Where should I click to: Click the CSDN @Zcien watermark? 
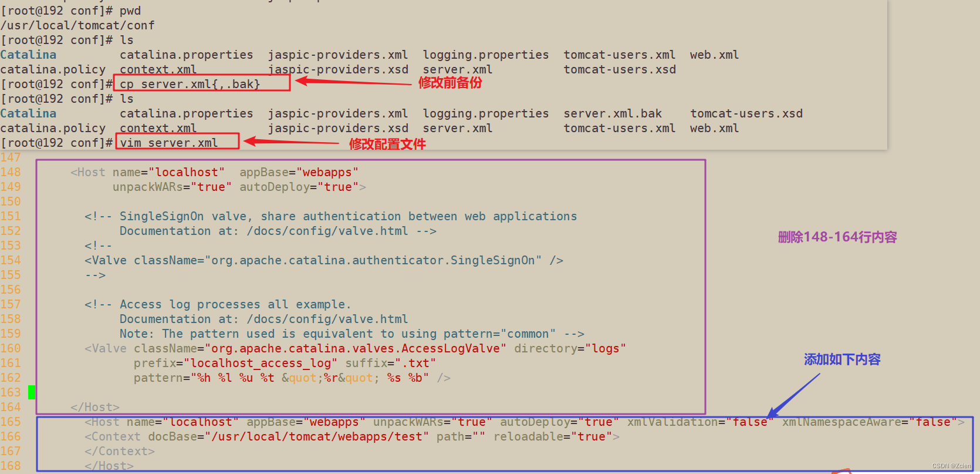[x=951, y=466]
